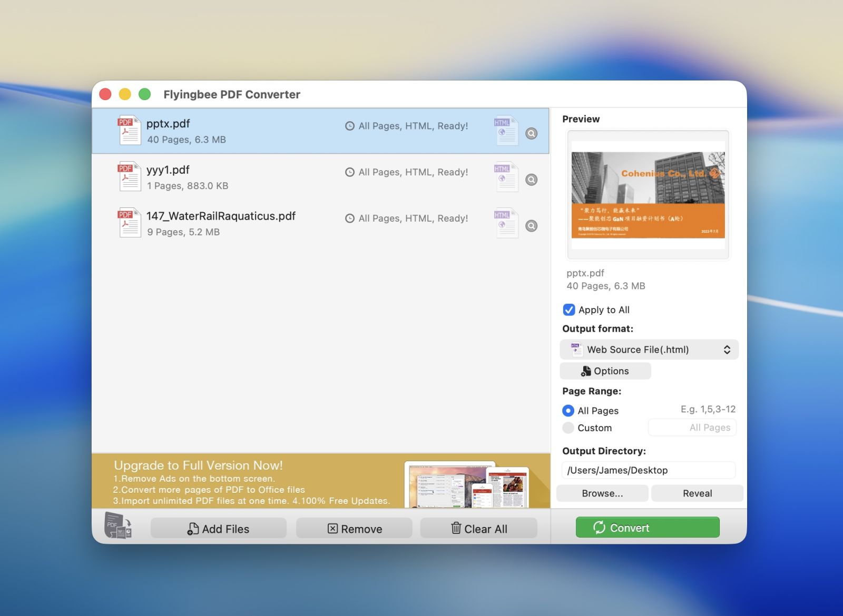Click the magnifier preview icon for yyy1.pdf
Screen dimensions: 843x616
point(532,180)
